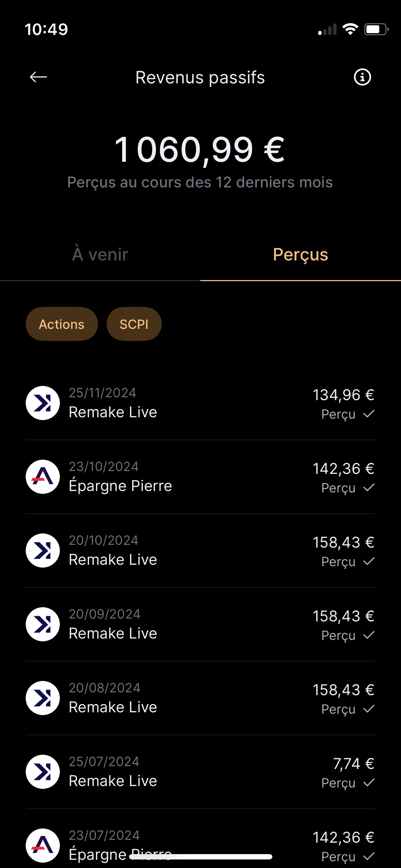Screen dimensions: 401x868
Task: Tap the home indicator bar
Action: (x=201, y=857)
